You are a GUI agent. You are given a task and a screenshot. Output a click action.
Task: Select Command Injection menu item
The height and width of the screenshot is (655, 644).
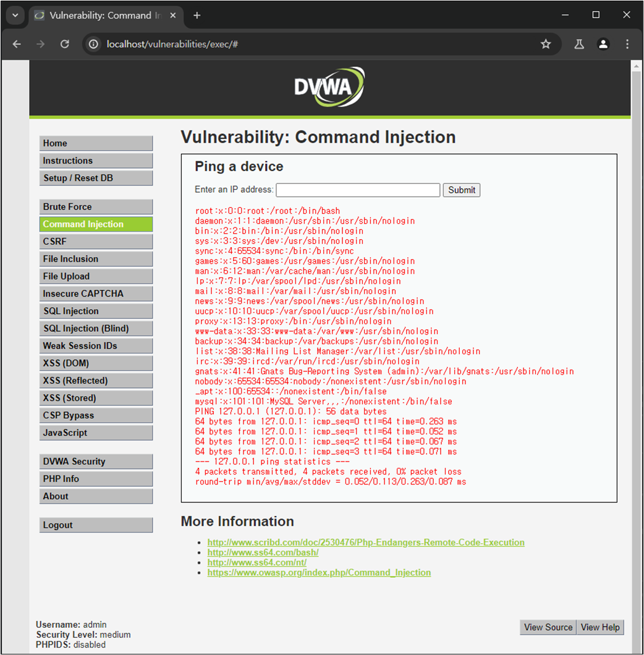[96, 224]
